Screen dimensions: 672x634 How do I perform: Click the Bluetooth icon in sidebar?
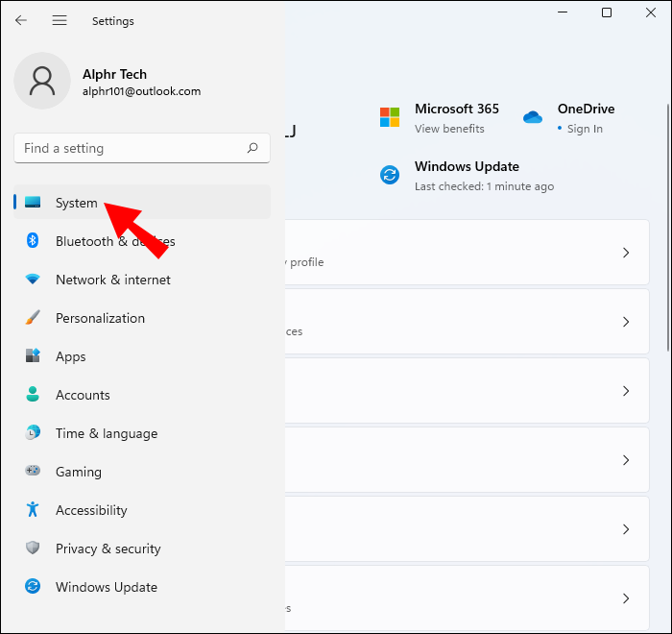pyautogui.click(x=33, y=241)
